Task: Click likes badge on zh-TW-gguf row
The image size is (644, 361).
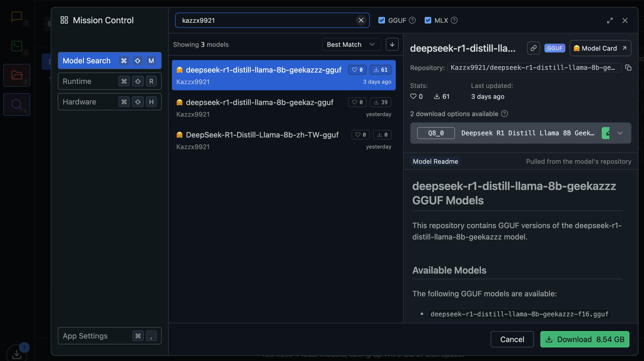Action: (360, 135)
